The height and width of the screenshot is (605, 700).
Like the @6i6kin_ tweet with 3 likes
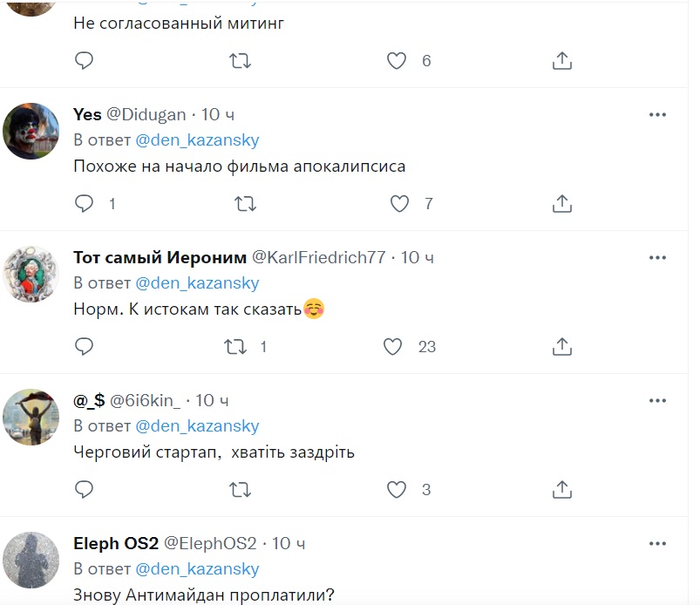[x=397, y=490]
